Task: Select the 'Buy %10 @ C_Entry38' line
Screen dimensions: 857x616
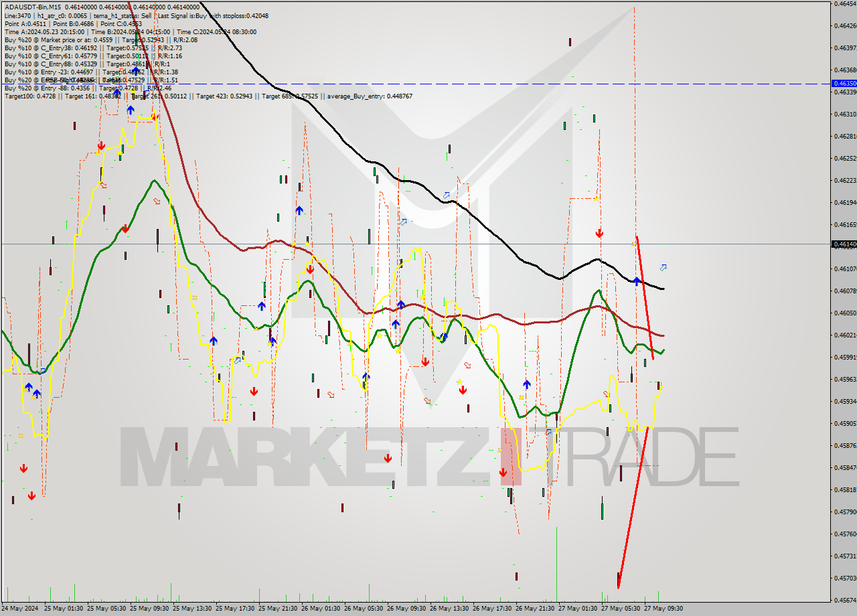Action: pyautogui.click(x=93, y=48)
